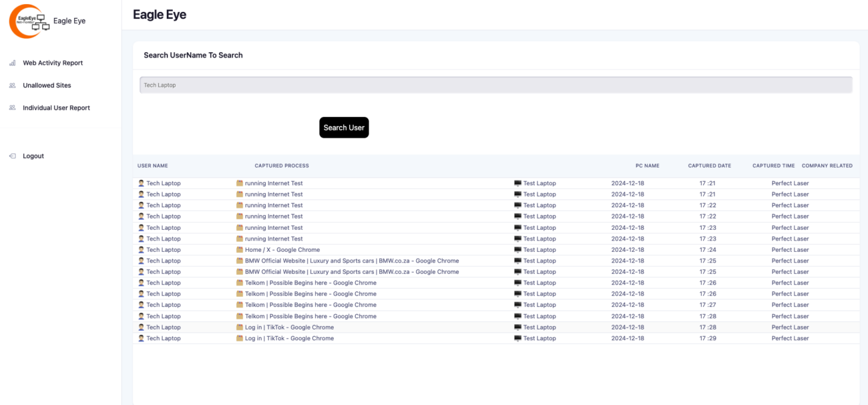Click the 17 :28 time in the TikTok row
Image resolution: width=868 pixels, height=405 pixels.
pos(707,327)
